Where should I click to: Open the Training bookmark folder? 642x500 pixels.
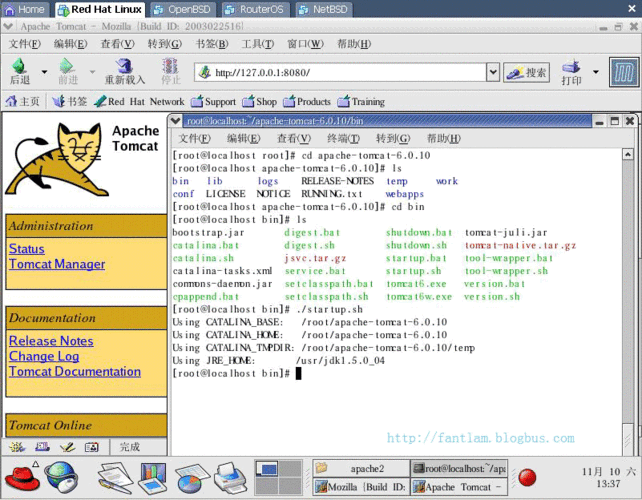click(361, 101)
